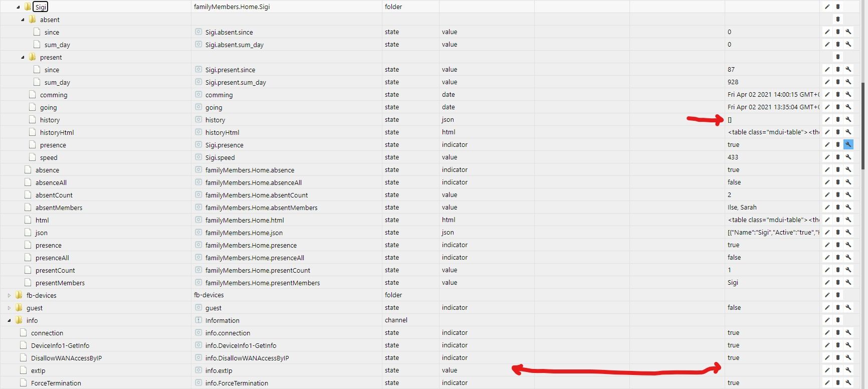Delete familyMembers.Home.presence object

point(838,245)
